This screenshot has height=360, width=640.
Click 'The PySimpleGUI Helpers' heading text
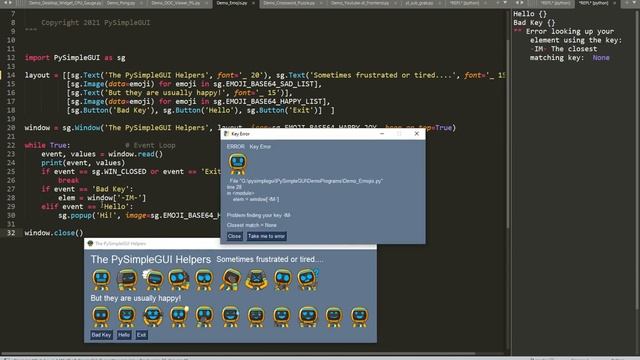tap(151, 259)
